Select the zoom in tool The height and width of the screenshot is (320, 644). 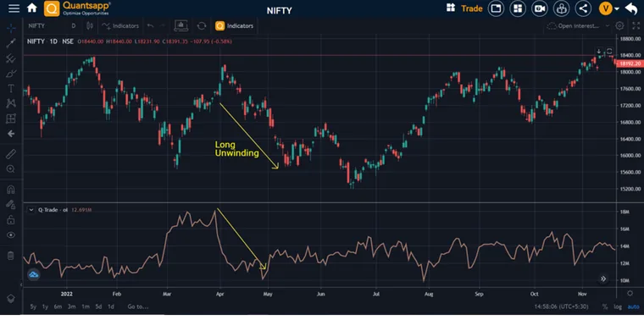click(x=11, y=169)
